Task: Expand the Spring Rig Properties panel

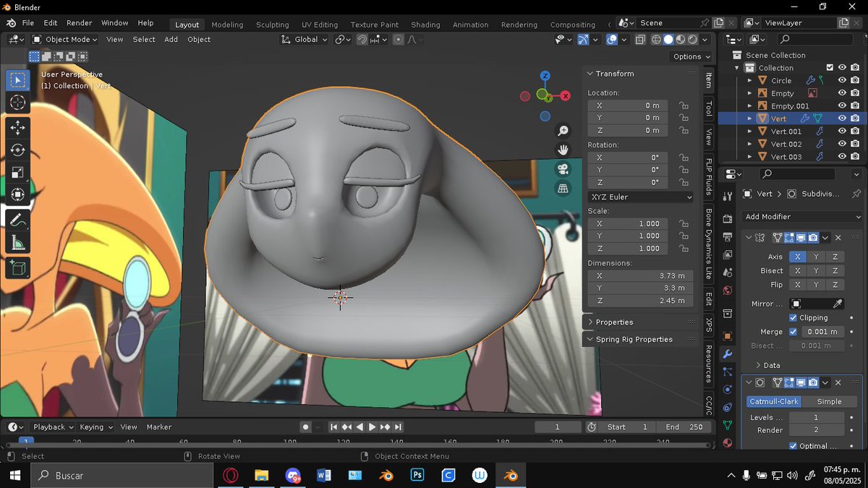Action: coord(634,339)
